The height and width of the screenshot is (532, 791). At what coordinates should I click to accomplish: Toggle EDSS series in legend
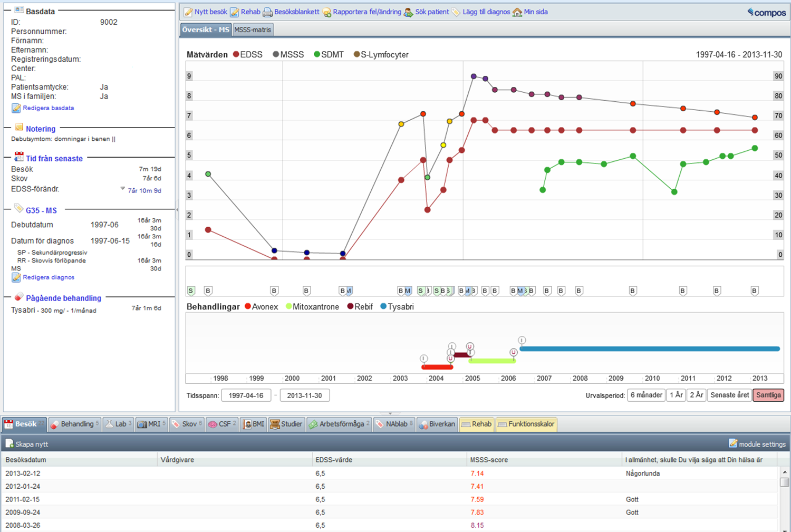pyautogui.click(x=247, y=54)
